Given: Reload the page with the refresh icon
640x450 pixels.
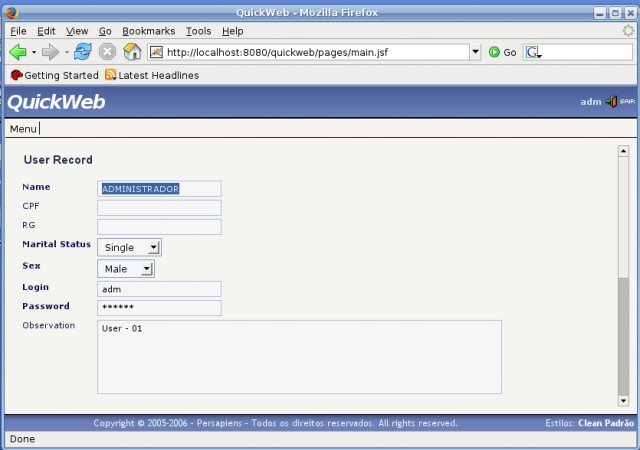Looking at the screenshot, I should tap(83, 52).
